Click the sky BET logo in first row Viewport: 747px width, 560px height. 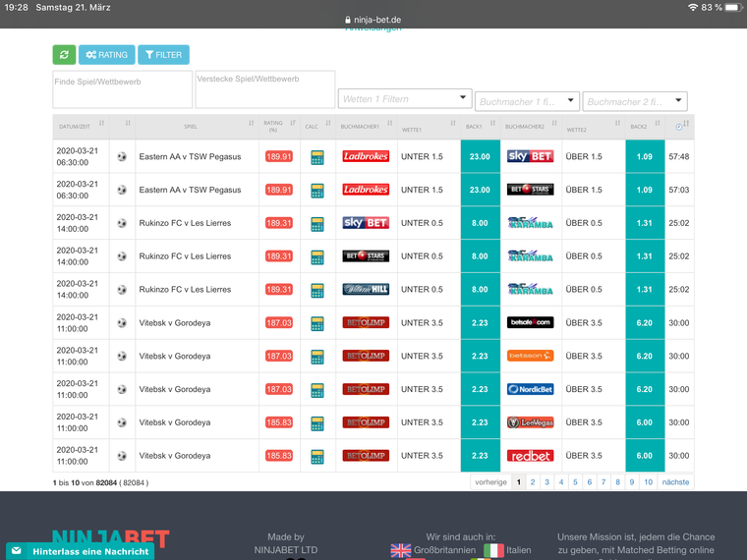click(530, 156)
